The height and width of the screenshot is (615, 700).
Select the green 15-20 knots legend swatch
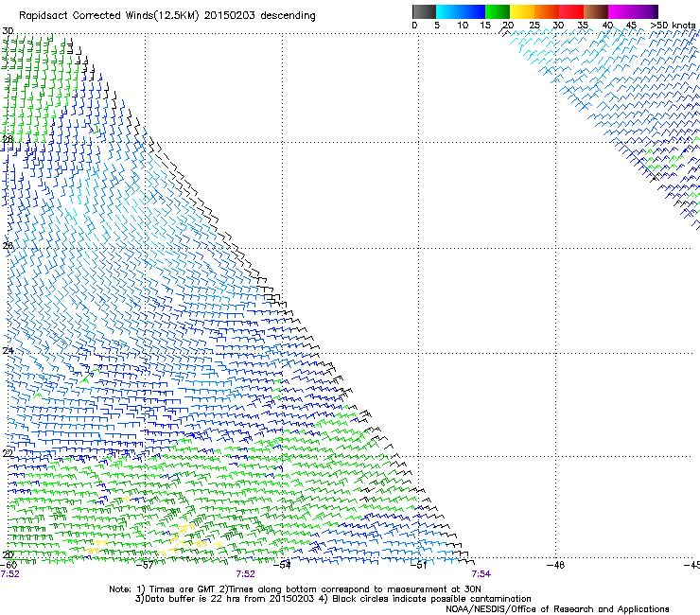point(498,11)
